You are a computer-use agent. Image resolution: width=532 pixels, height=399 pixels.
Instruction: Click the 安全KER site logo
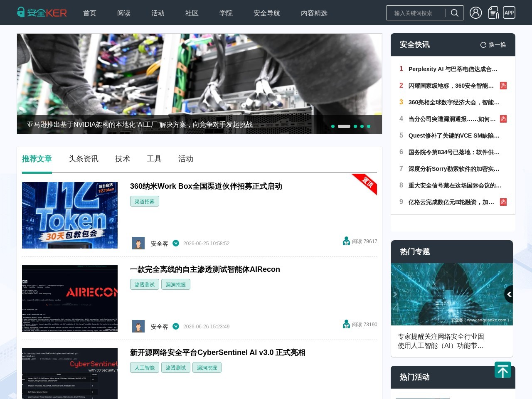[x=42, y=12]
